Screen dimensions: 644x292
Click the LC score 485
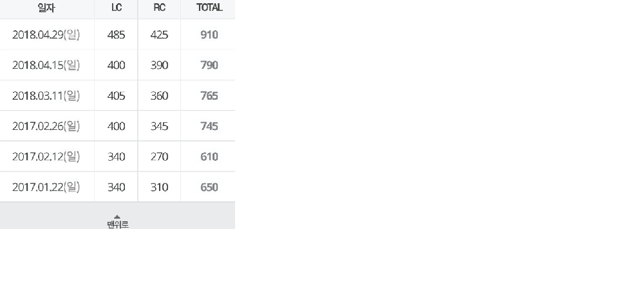(x=116, y=35)
